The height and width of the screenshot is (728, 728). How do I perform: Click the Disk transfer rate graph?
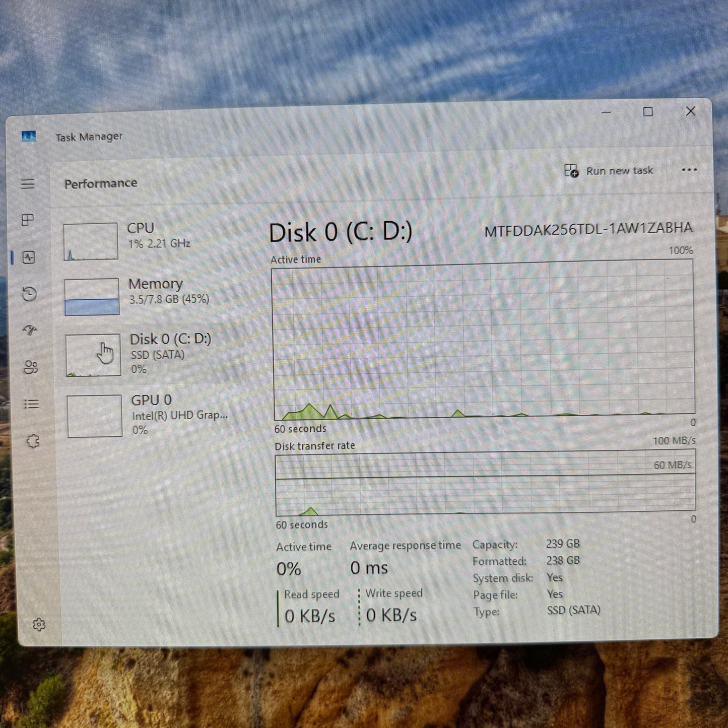coord(485,483)
